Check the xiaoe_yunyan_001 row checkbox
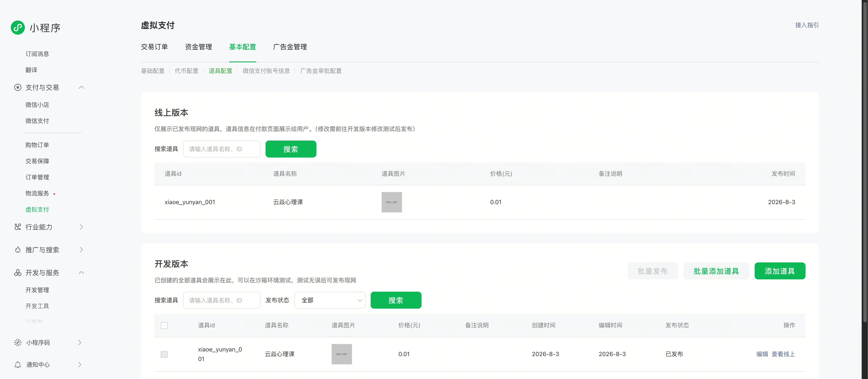The width and height of the screenshot is (868, 379). [164, 354]
